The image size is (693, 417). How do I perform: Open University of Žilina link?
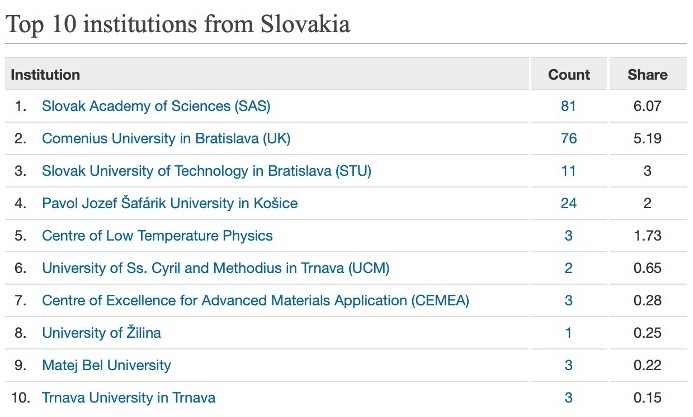coord(101,333)
